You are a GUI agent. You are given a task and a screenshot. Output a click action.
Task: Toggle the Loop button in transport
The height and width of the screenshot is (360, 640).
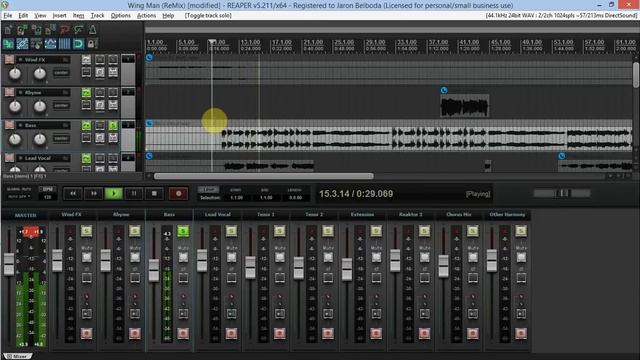point(208,190)
